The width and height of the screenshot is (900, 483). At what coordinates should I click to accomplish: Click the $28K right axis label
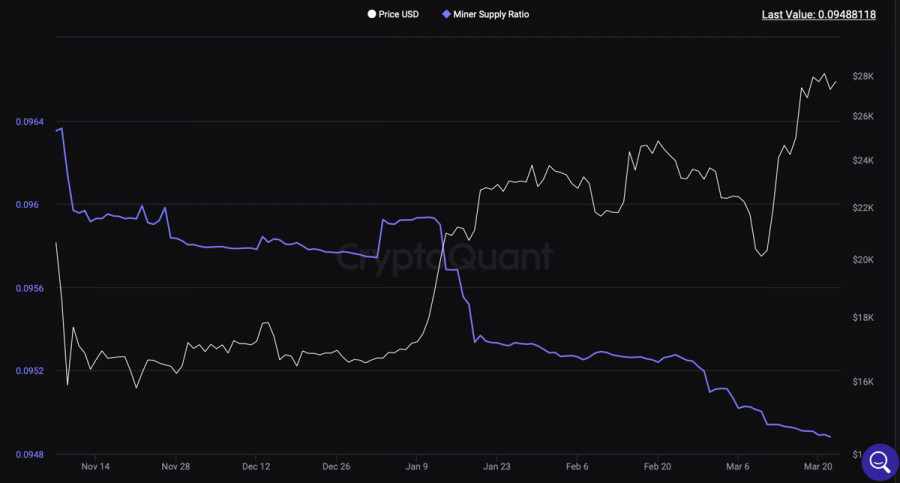(863, 77)
